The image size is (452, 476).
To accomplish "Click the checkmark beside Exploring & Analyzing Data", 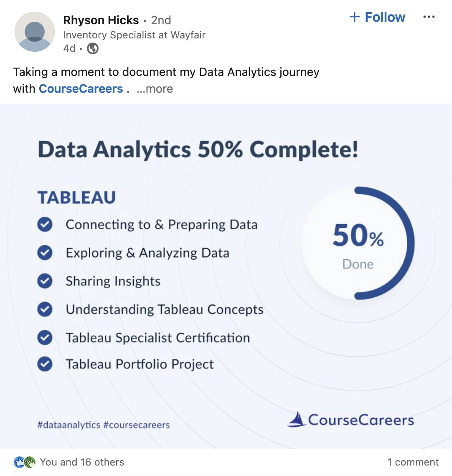I will [45, 253].
